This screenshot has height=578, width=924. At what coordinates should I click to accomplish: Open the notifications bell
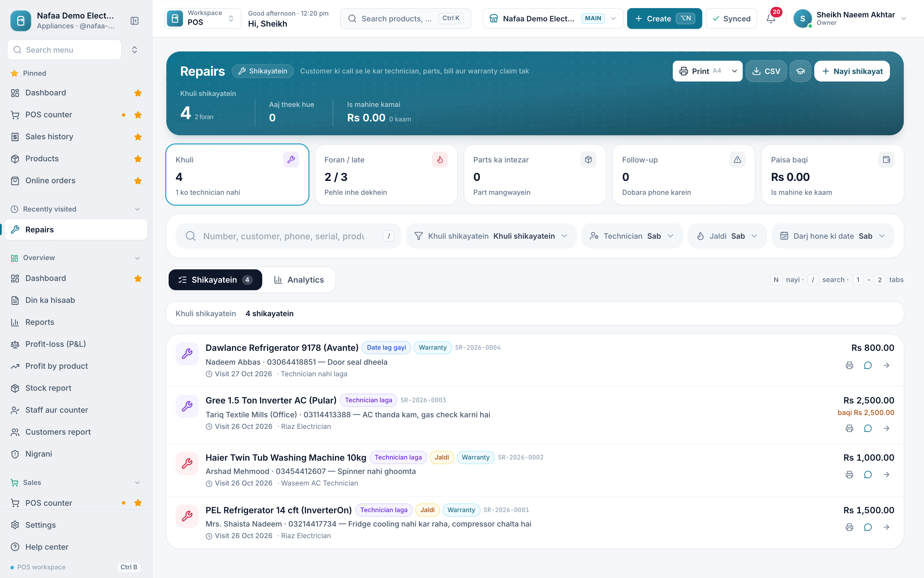click(x=771, y=18)
